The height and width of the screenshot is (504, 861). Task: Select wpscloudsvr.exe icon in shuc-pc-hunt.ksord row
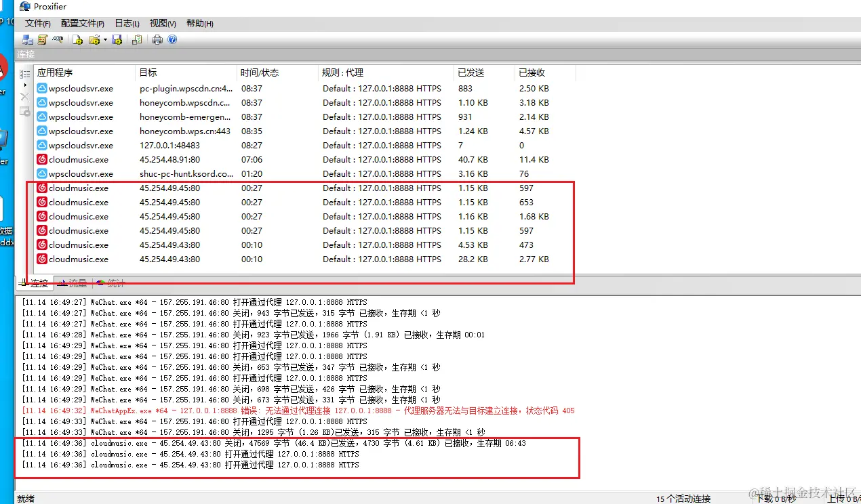pyautogui.click(x=42, y=174)
